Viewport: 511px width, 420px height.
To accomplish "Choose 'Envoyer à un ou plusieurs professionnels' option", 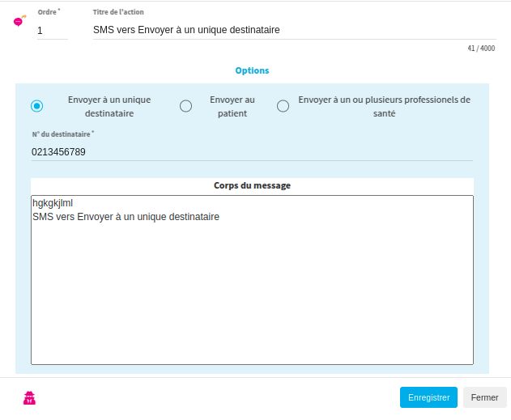I will tap(283, 106).
